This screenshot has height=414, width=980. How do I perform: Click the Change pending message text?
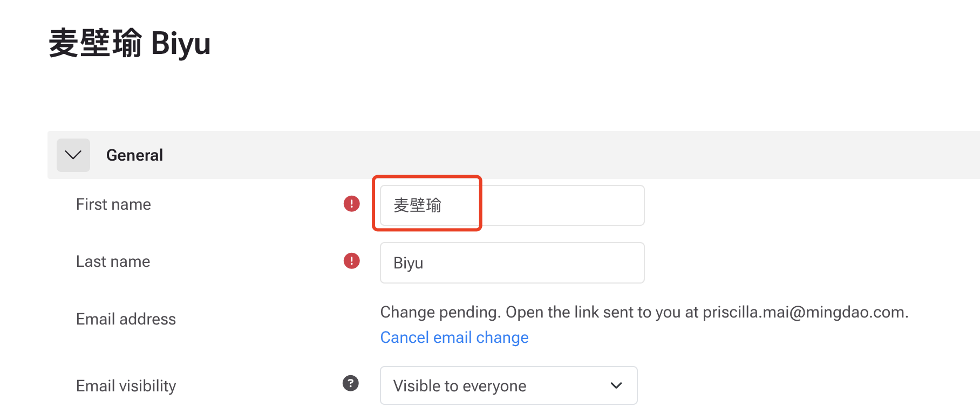point(644,312)
